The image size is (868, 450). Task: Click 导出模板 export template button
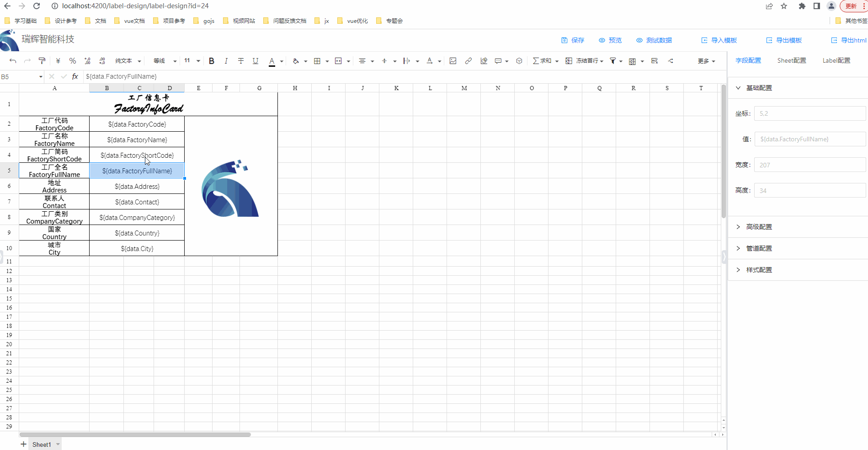[x=784, y=40]
